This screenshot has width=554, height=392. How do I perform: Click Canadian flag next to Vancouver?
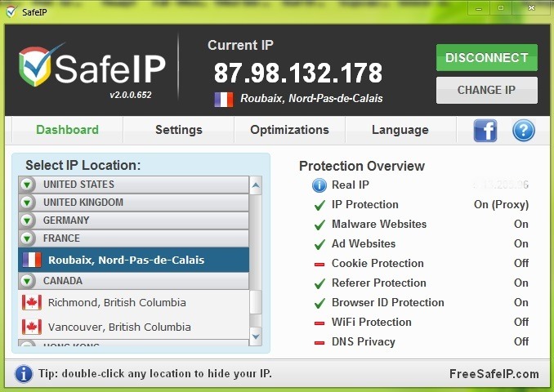coord(31,327)
